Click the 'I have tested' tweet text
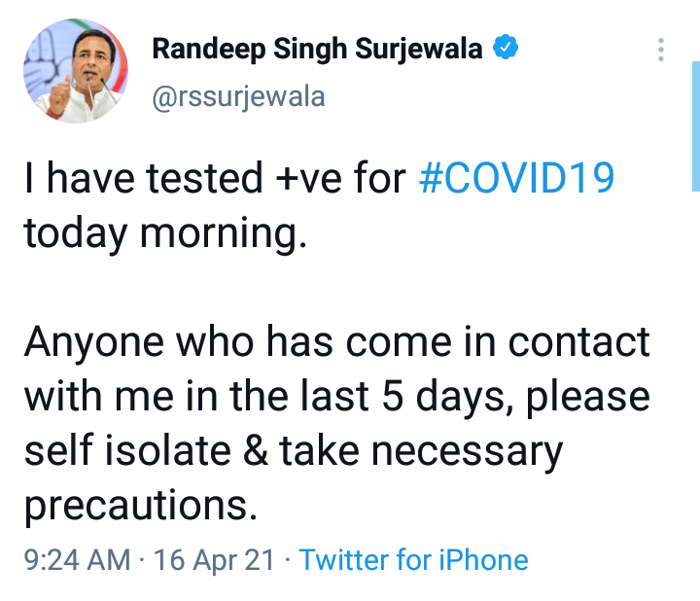Viewport: 700px width, 601px height. pos(143,178)
